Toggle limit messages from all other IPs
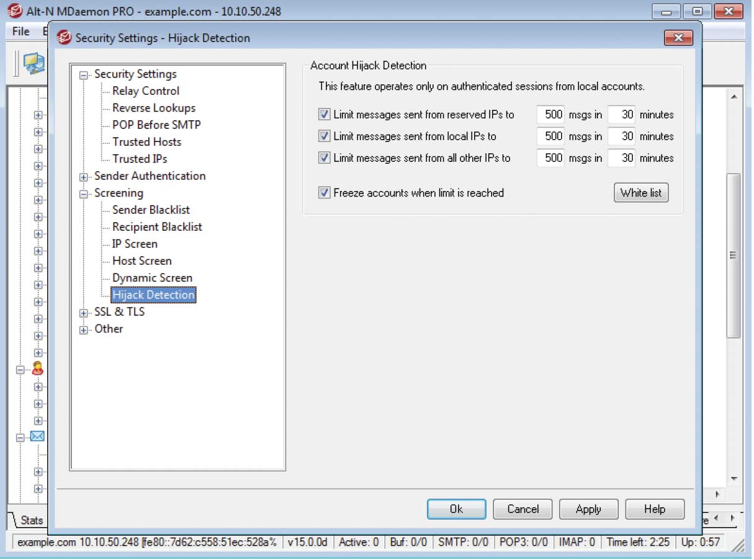Image resolution: width=754 pixels, height=560 pixels. (324, 158)
